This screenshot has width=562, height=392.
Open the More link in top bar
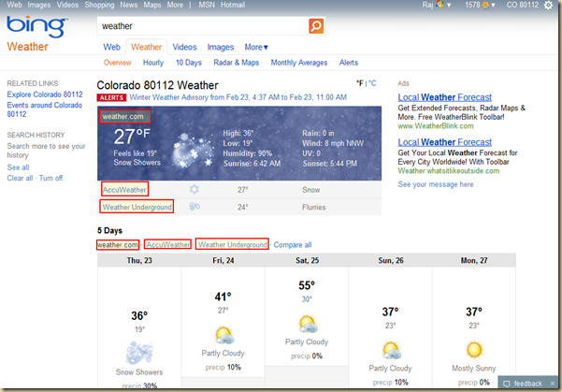[x=175, y=5]
